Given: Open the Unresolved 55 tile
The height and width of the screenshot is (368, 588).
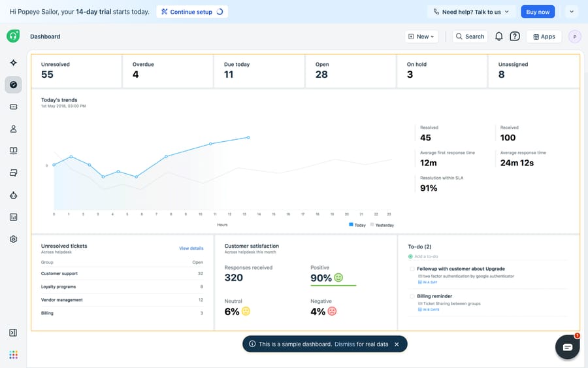Looking at the screenshot, I should [76, 71].
